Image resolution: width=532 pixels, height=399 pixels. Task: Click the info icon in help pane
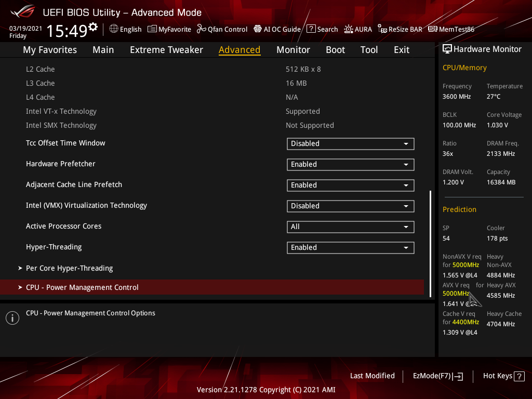12,318
